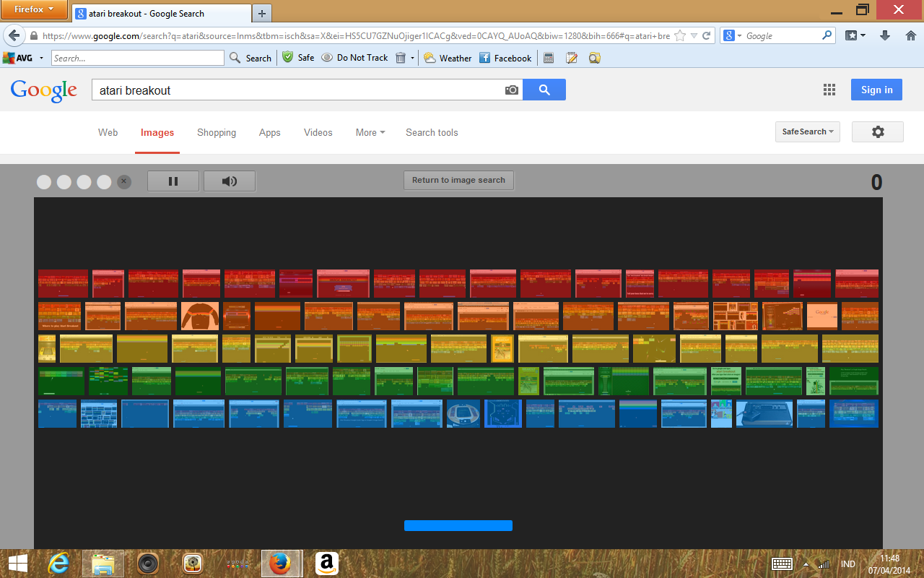Image resolution: width=924 pixels, height=578 pixels.
Task: Click the blue Breakout paddle
Action: pos(458,525)
